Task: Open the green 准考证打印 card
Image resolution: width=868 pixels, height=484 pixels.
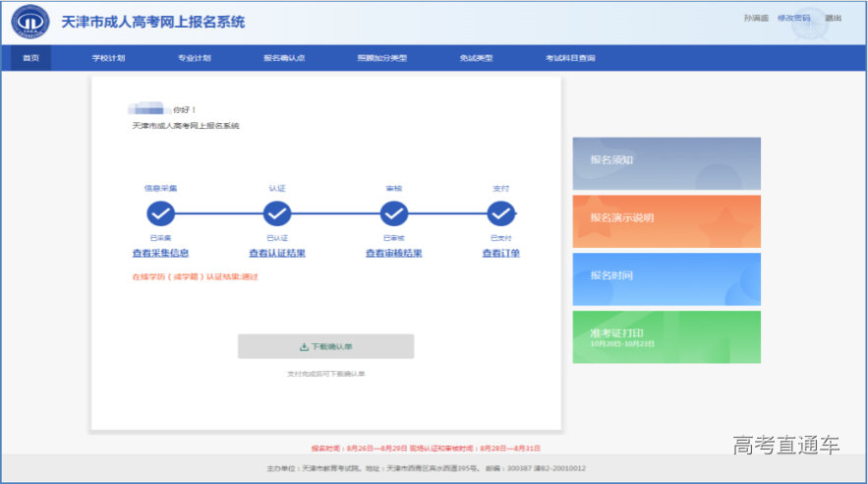Action: 666,337
